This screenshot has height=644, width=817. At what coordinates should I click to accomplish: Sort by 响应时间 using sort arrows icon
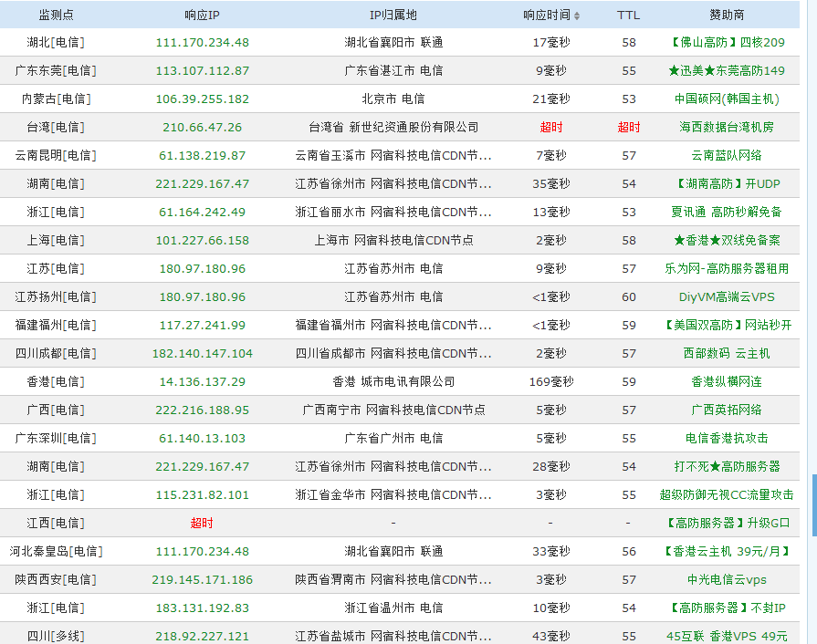pyautogui.click(x=577, y=16)
